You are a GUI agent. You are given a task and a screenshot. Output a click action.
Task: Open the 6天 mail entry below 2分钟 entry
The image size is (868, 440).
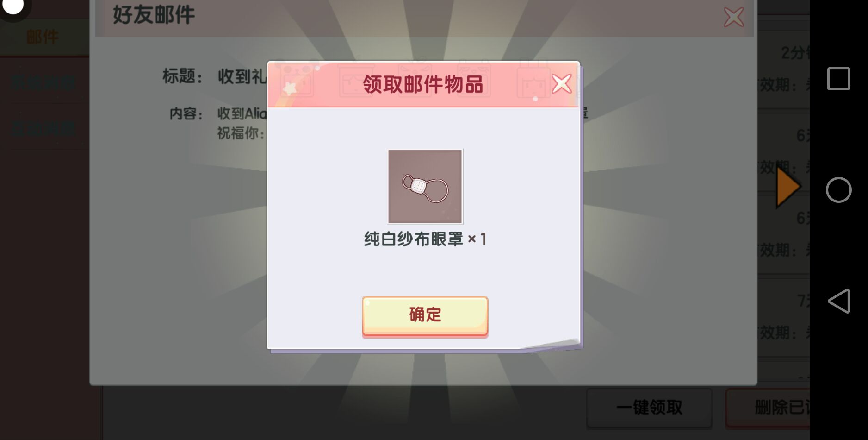click(784, 152)
